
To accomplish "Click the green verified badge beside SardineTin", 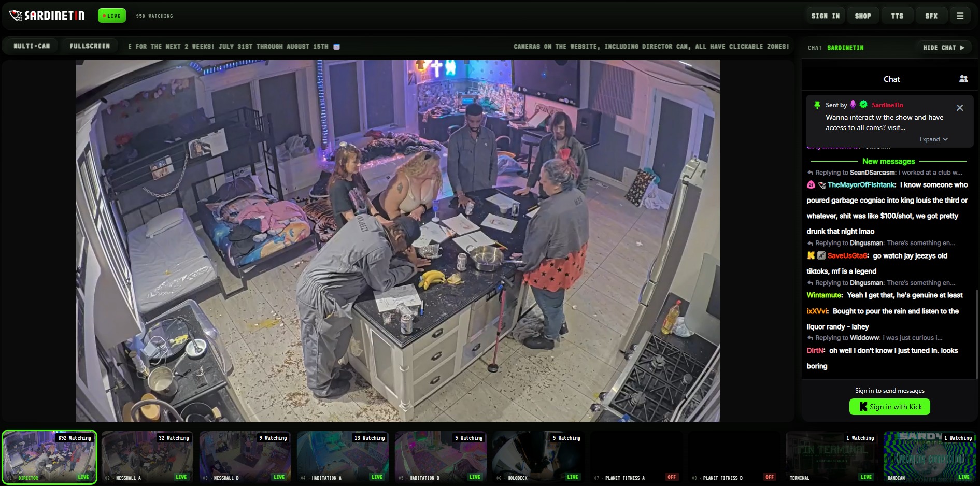I will point(863,104).
